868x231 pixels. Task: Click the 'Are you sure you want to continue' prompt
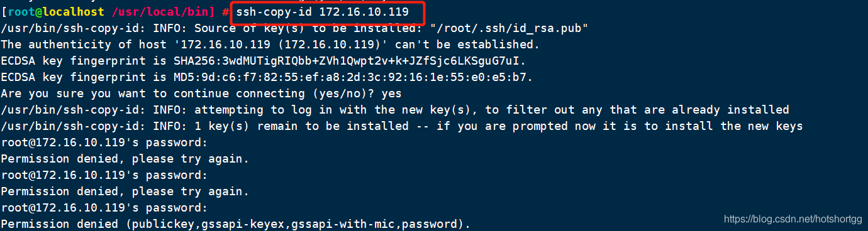(x=189, y=94)
